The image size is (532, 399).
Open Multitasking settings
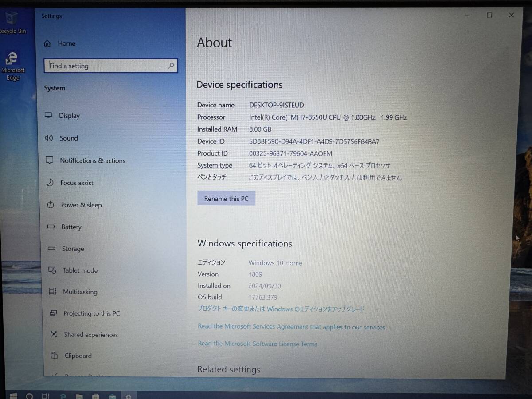tap(80, 292)
